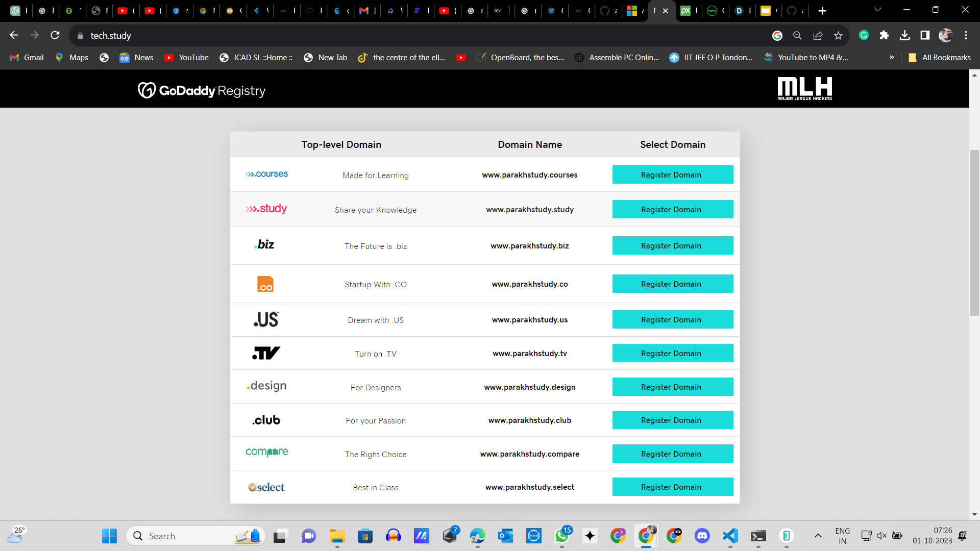980x551 pixels.
Task: Click the .TV domain logo
Action: (x=266, y=353)
